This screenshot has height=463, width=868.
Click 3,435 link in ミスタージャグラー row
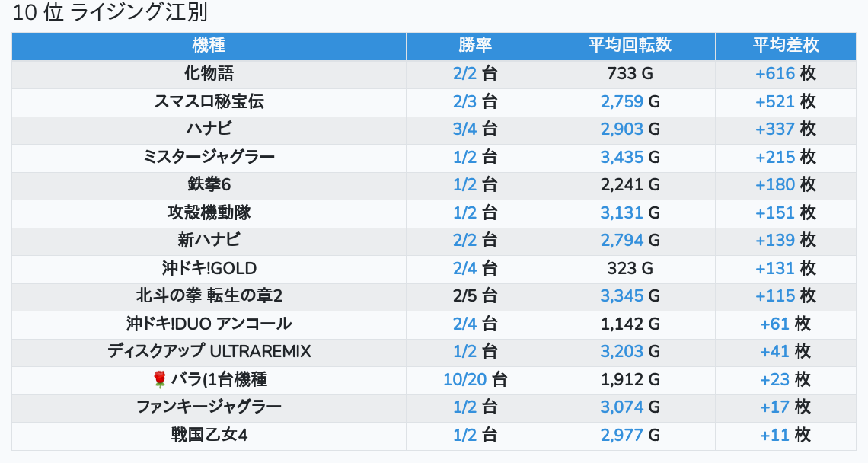[x=621, y=157]
